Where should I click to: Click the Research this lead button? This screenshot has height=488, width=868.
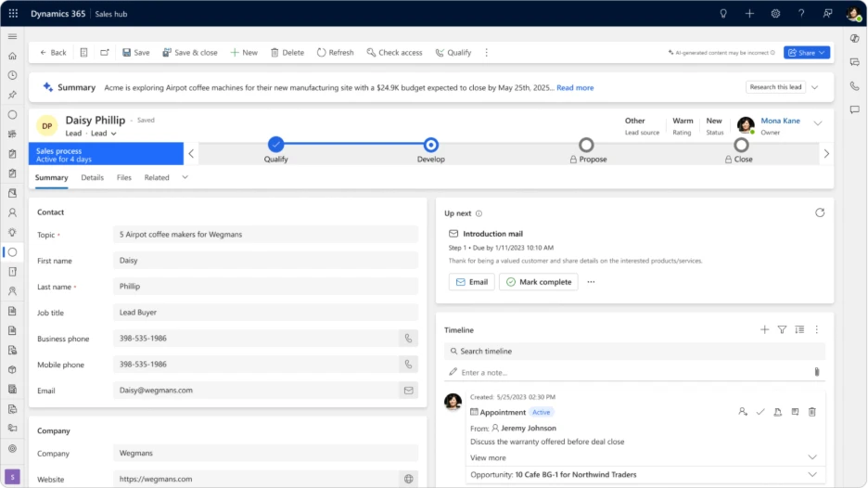(x=775, y=87)
